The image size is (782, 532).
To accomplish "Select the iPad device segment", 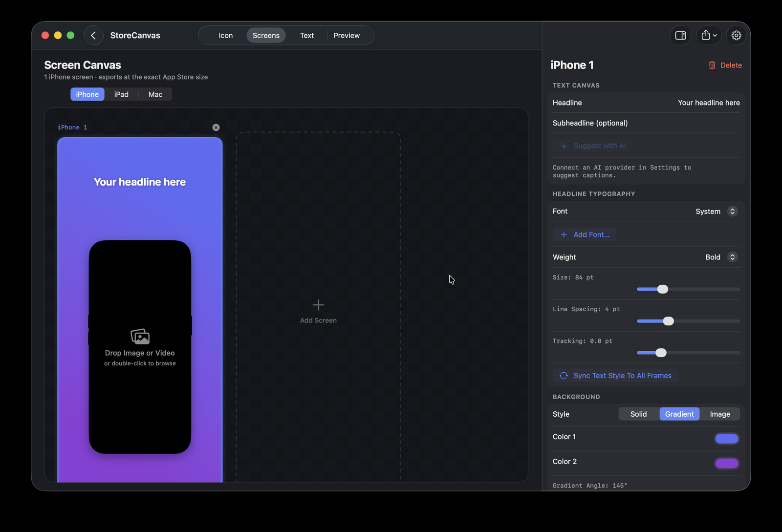I will (121, 94).
